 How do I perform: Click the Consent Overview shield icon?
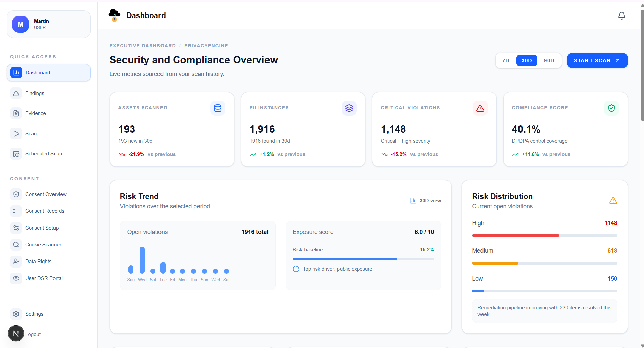click(x=16, y=194)
